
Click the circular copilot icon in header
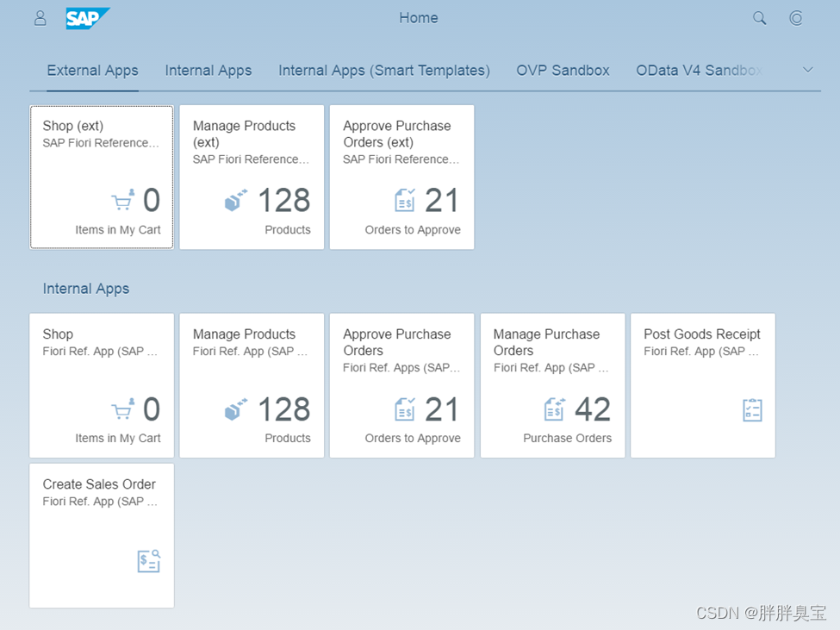coord(795,18)
